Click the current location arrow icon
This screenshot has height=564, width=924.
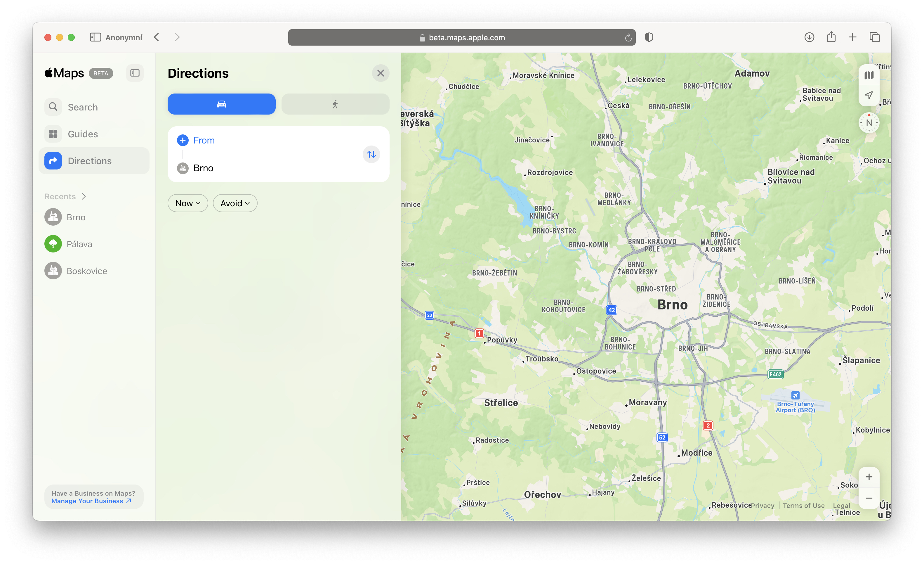click(x=869, y=96)
